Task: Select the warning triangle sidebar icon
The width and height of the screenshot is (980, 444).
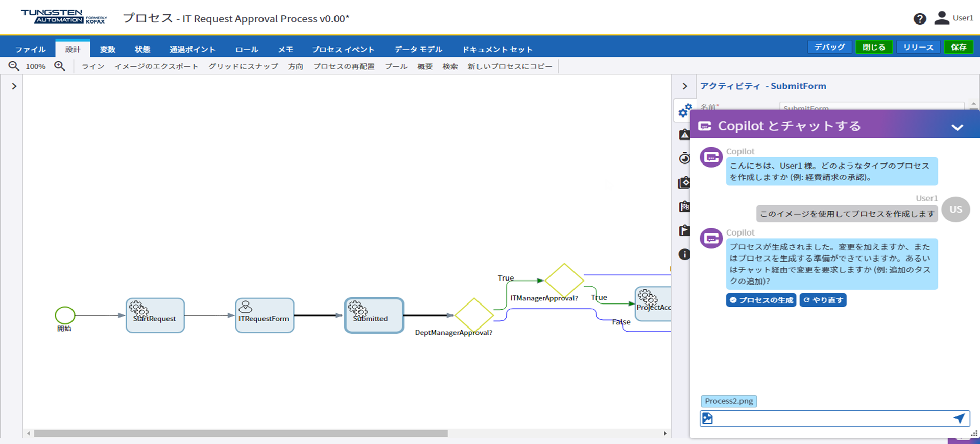Action: (x=684, y=135)
